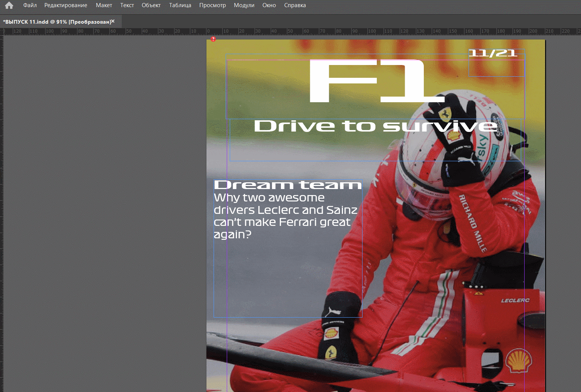
Task: Select the 11/21 issue number text
Action: click(x=493, y=53)
